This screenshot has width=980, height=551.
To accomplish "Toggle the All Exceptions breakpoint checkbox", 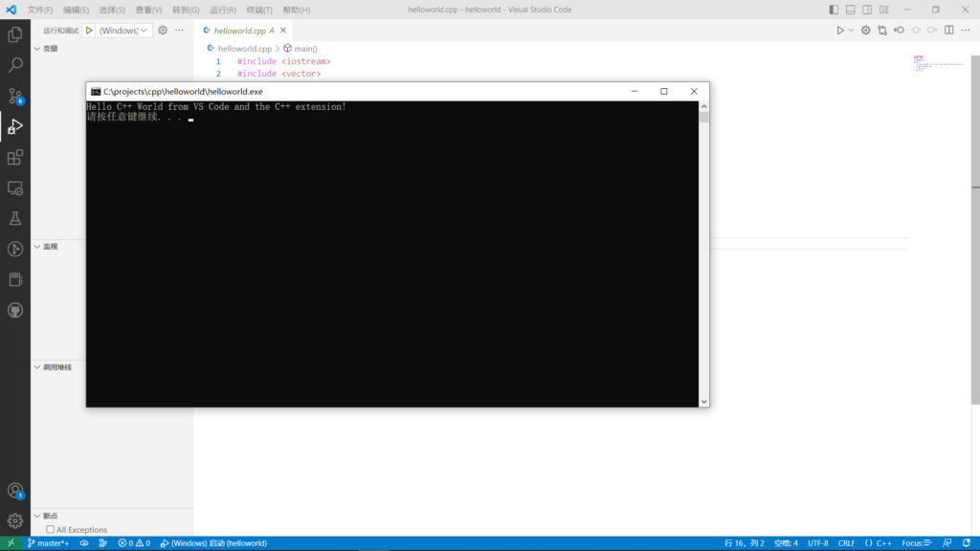I will pyautogui.click(x=51, y=530).
